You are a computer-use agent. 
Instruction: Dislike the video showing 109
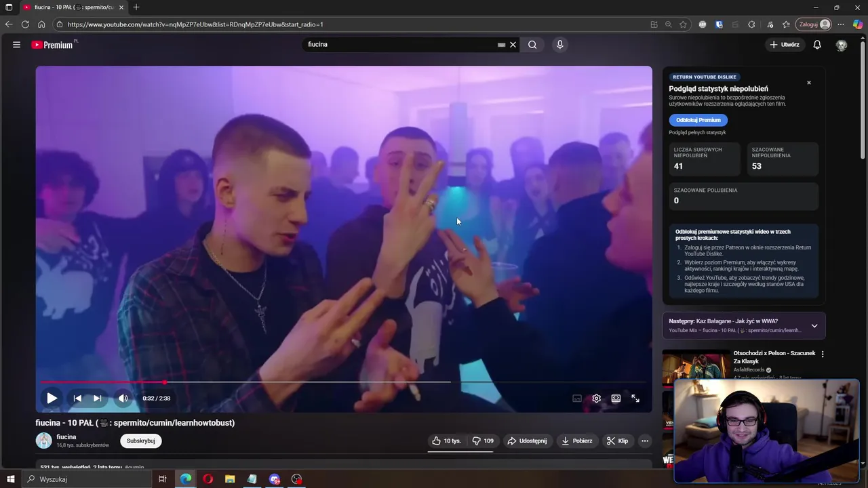click(483, 441)
